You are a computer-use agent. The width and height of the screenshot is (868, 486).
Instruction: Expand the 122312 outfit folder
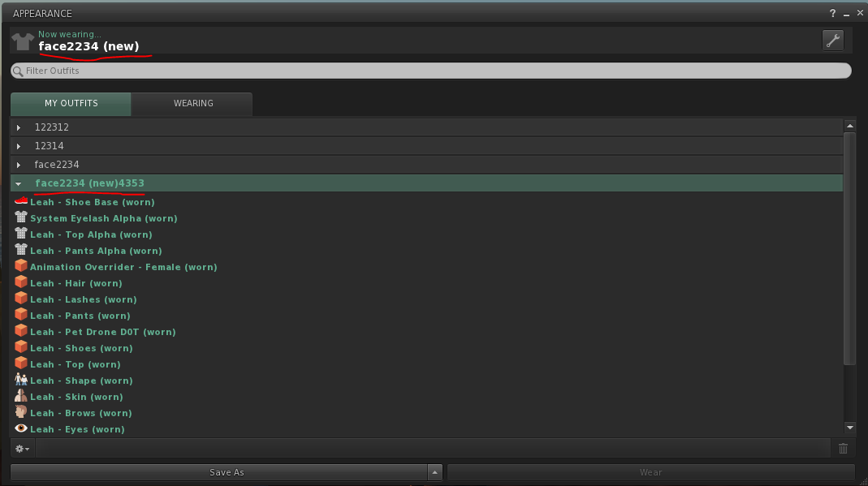click(x=18, y=127)
